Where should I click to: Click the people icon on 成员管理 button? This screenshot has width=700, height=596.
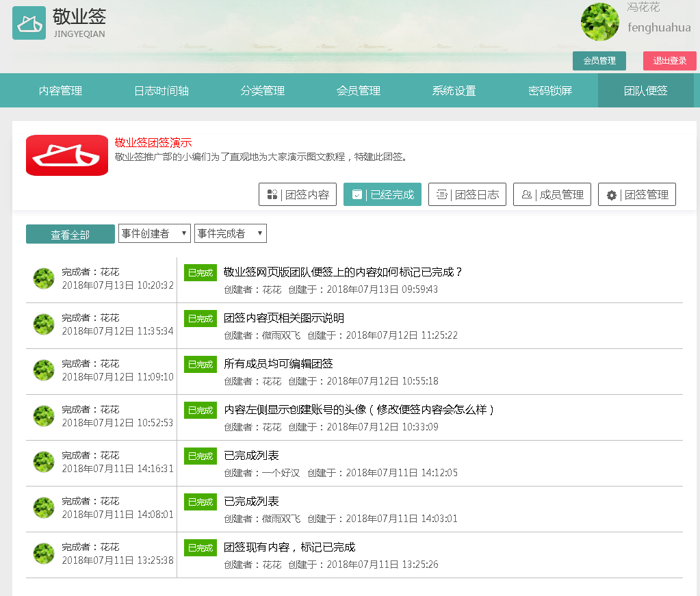tap(526, 194)
